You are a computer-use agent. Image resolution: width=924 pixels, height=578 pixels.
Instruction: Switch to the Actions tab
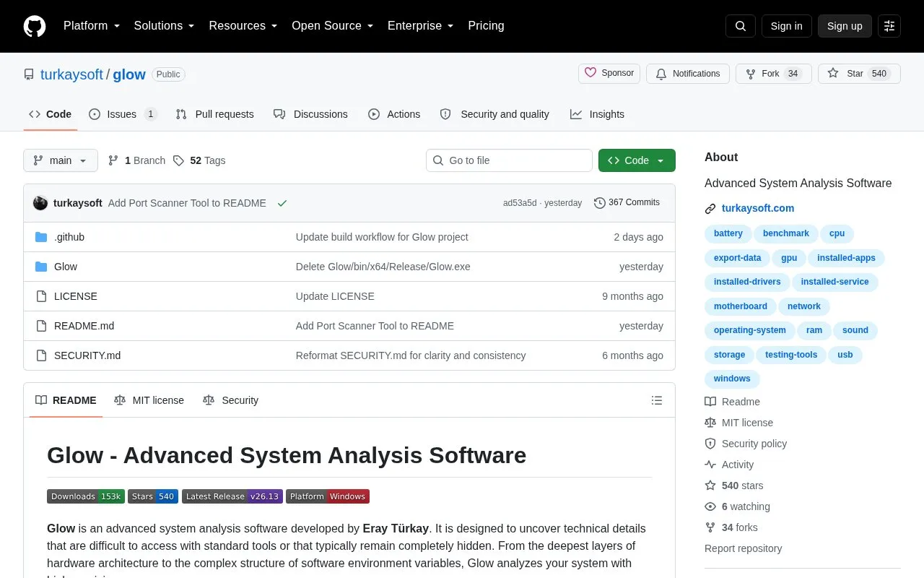(x=394, y=114)
